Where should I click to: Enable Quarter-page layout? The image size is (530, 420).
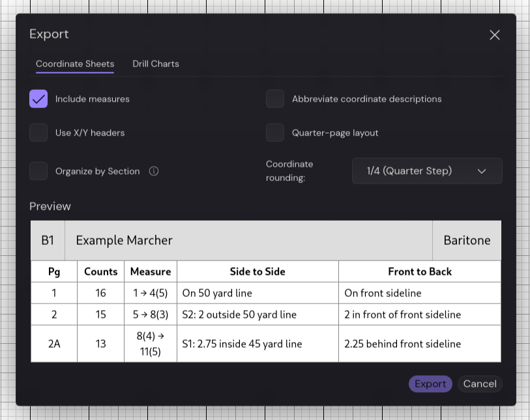point(275,133)
